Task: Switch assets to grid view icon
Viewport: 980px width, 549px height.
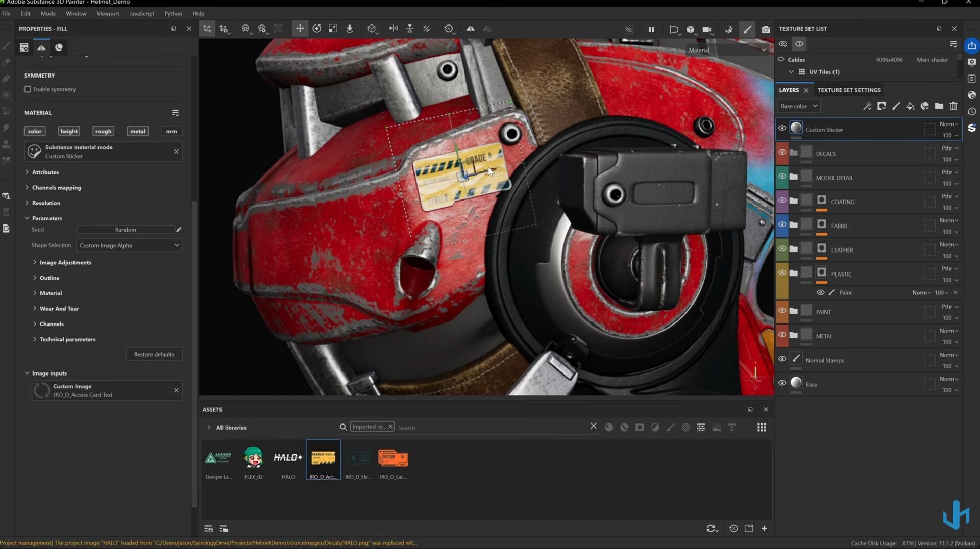Action: (x=761, y=428)
